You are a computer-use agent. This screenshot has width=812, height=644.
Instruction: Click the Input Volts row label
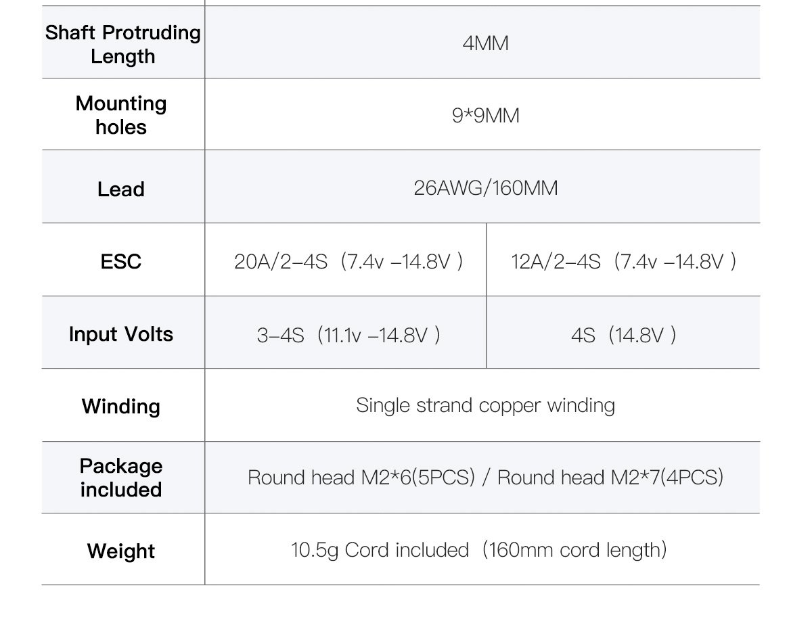(x=121, y=334)
